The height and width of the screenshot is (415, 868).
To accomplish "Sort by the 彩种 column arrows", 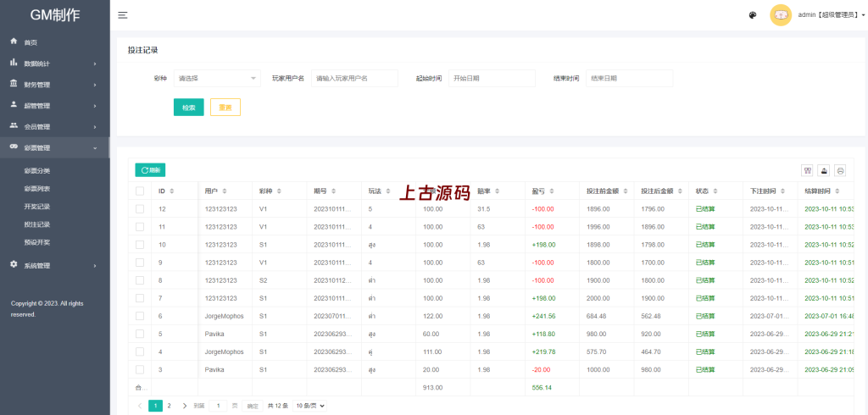I will (x=278, y=191).
